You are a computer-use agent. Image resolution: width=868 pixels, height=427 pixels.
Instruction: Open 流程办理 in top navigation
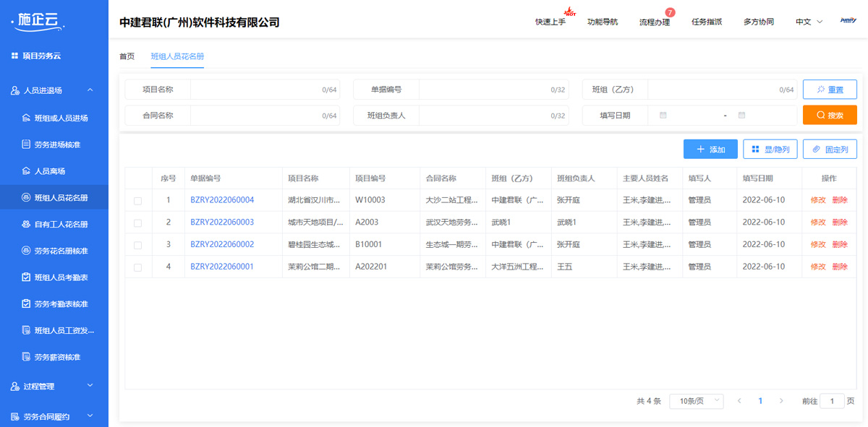click(x=655, y=22)
